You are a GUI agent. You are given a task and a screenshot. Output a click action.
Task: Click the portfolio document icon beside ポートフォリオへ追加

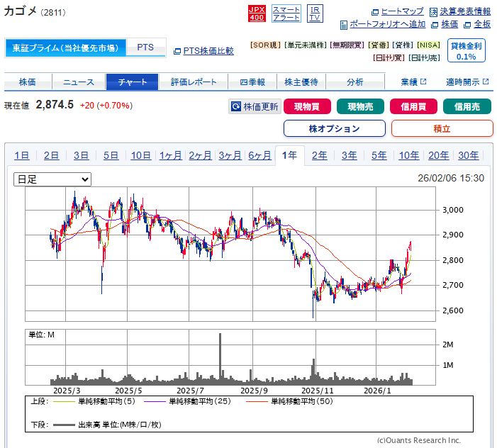(x=344, y=25)
